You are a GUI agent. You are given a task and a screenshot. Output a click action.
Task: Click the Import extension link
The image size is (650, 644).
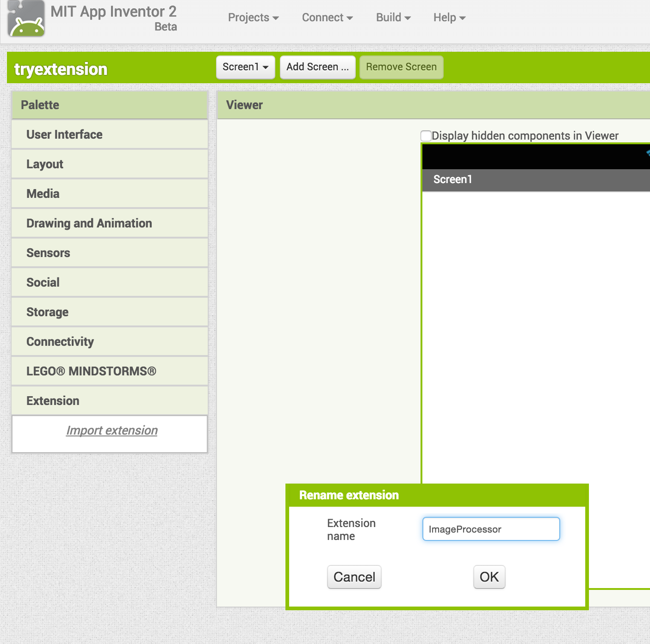coord(112,430)
